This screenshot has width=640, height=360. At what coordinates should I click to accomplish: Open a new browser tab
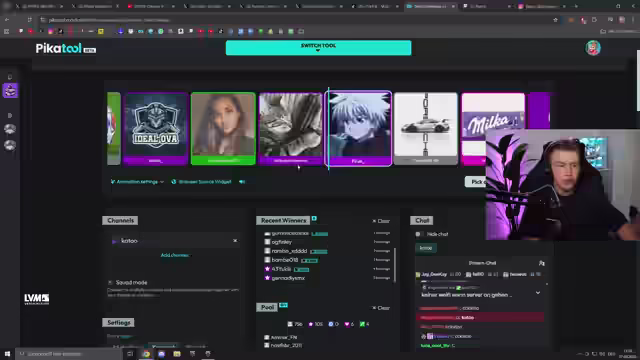[x=576, y=6]
